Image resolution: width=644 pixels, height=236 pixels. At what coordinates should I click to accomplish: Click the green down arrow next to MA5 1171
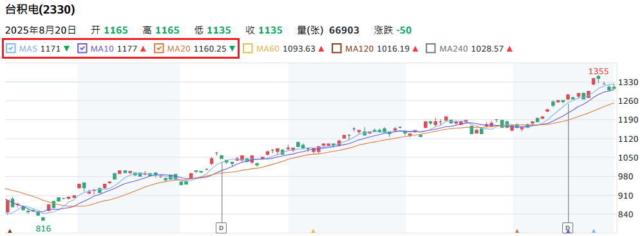coord(66,48)
